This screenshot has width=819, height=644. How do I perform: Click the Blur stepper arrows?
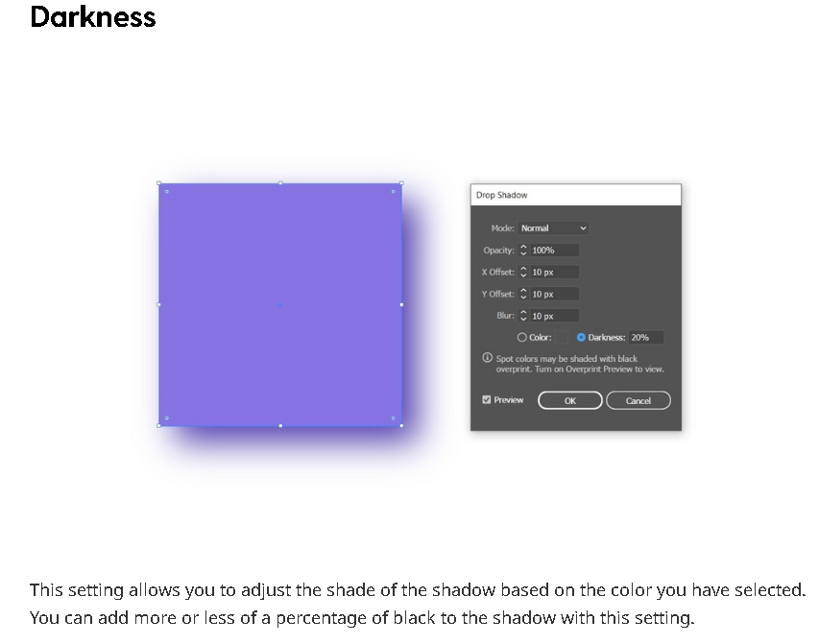523,316
